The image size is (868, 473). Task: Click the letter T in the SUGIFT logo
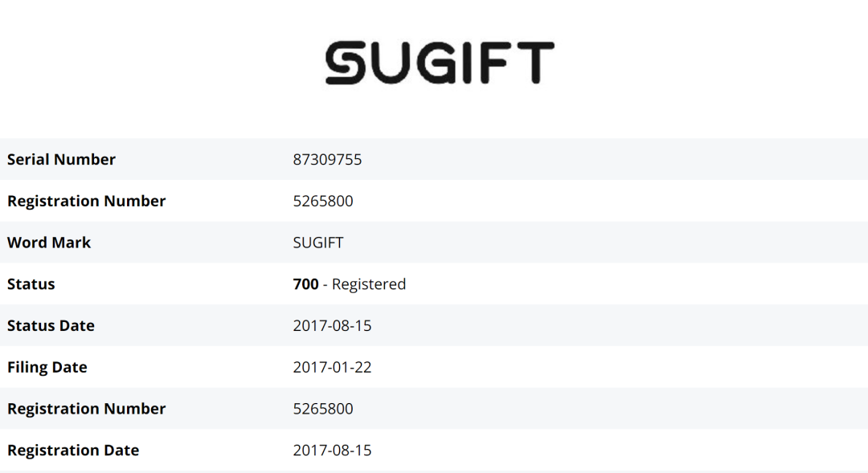tap(534, 63)
